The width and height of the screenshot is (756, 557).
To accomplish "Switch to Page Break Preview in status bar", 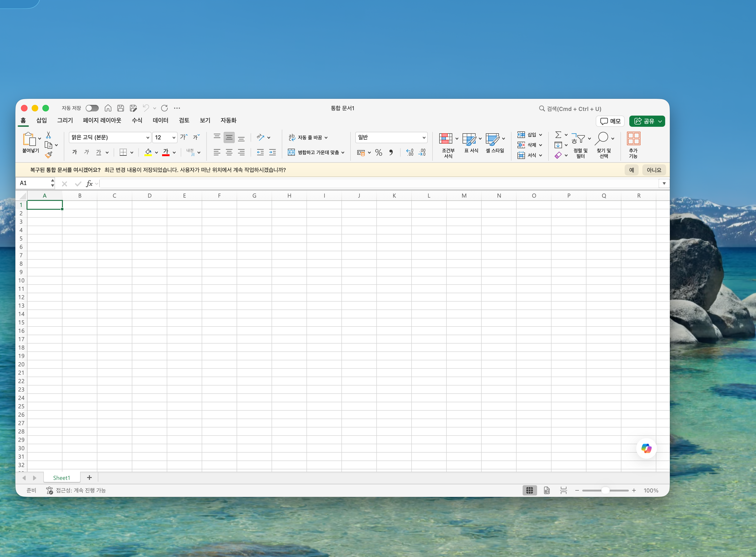I will 564,490.
